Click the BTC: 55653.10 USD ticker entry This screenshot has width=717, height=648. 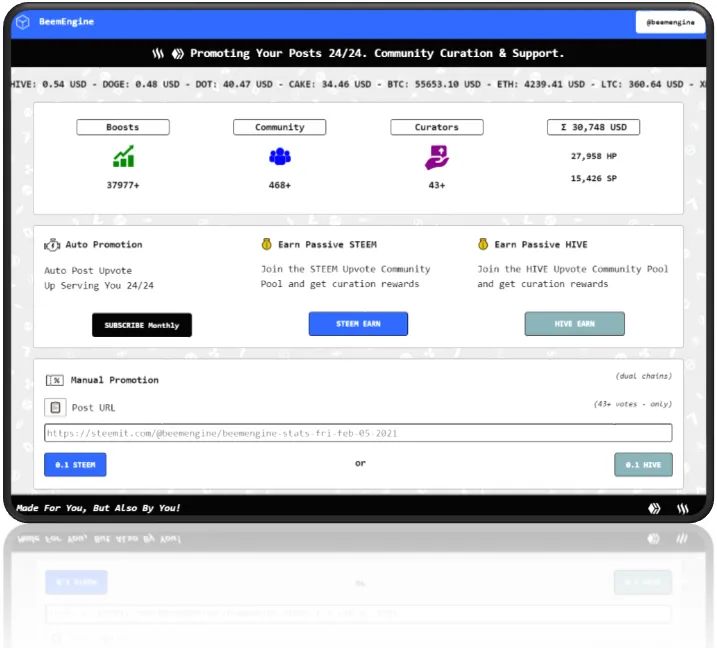click(x=434, y=85)
